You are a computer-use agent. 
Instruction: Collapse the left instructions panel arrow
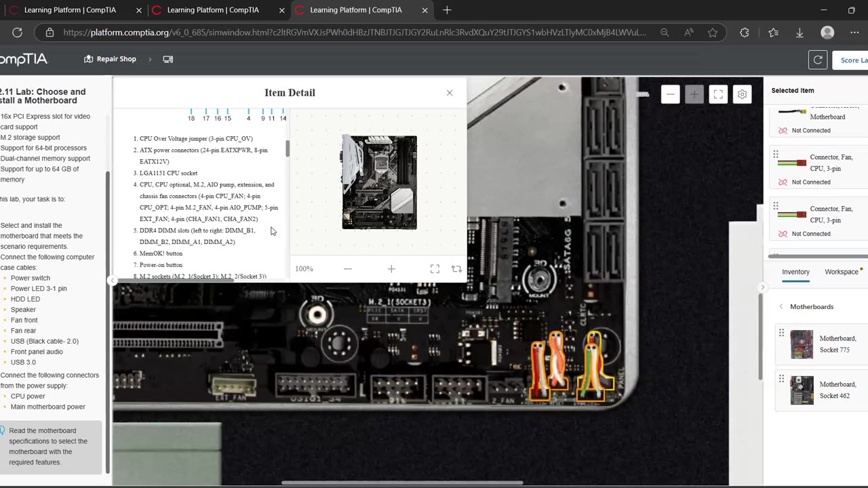pos(113,281)
